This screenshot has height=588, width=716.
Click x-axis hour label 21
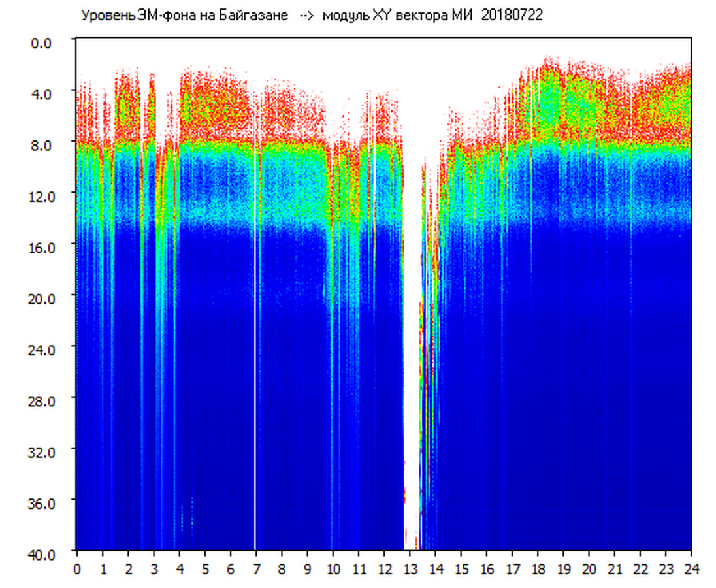pos(615,569)
